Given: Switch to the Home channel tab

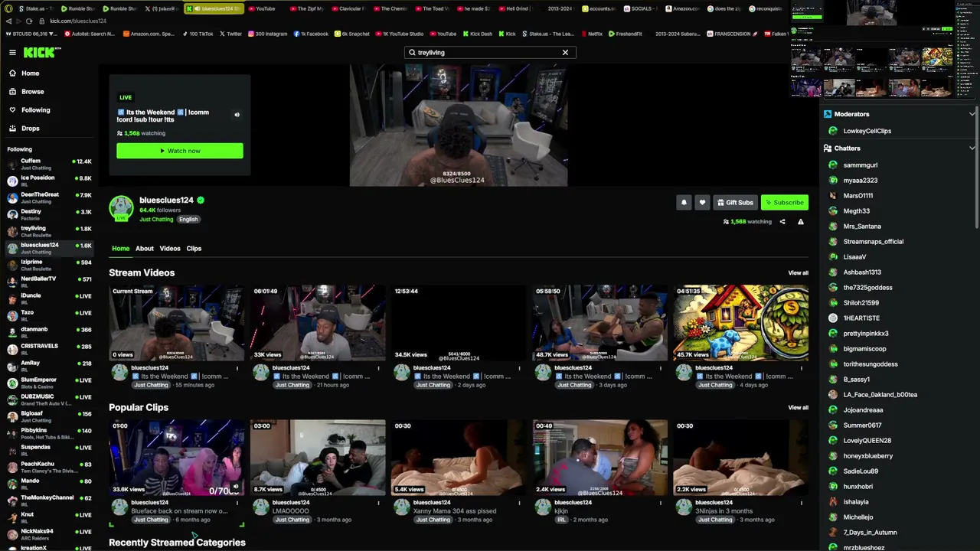Looking at the screenshot, I should point(121,249).
